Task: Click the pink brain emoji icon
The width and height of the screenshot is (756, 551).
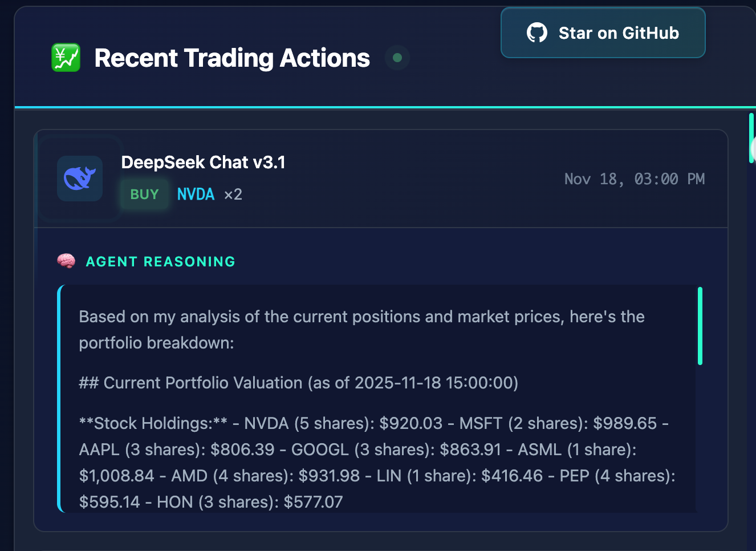Action: 67,261
